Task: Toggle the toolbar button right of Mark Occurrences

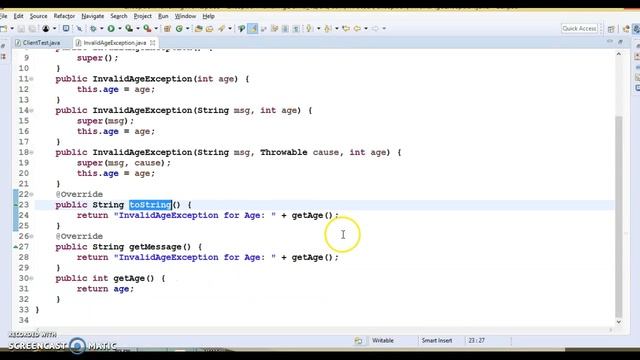Action: [x=264, y=29]
